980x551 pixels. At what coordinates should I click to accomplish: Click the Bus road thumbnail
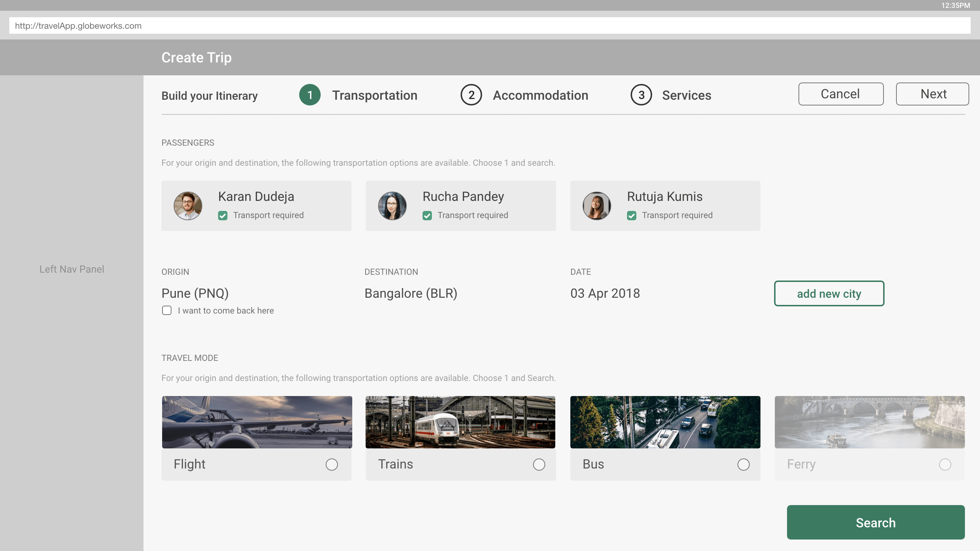665,422
